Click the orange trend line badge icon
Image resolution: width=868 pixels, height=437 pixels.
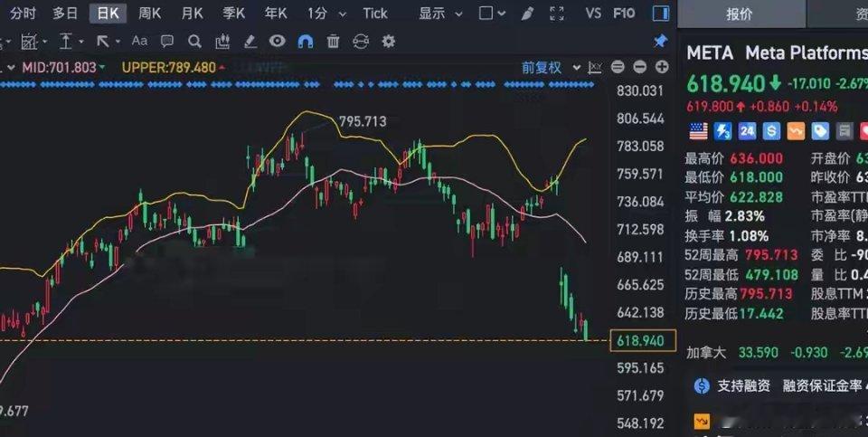[796, 131]
